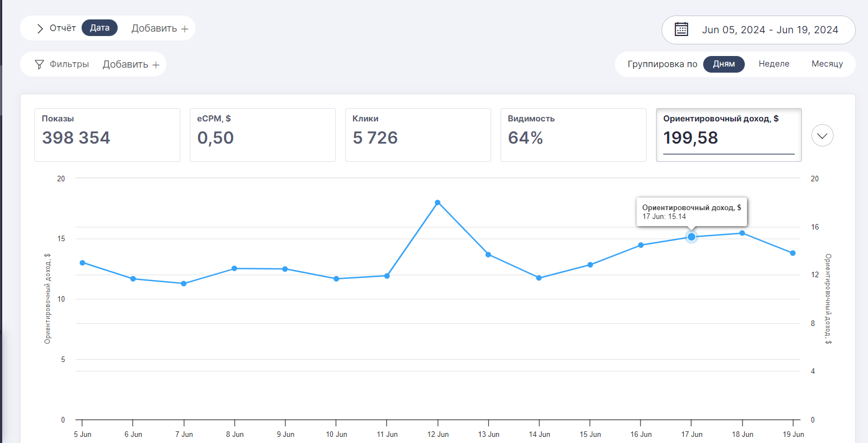The height and width of the screenshot is (443, 868).
Task: Click the funnel filter icon
Action: point(39,64)
